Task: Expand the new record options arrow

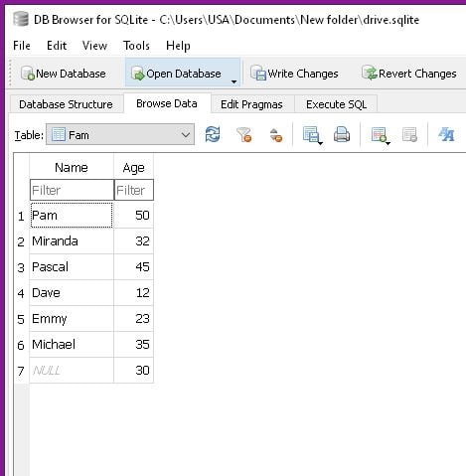Action: pos(388,143)
